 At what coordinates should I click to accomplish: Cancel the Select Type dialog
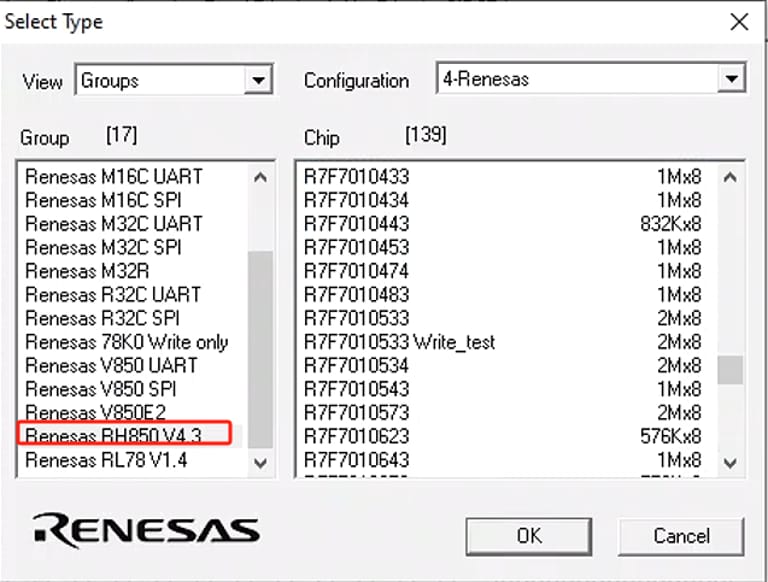(681, 536)
